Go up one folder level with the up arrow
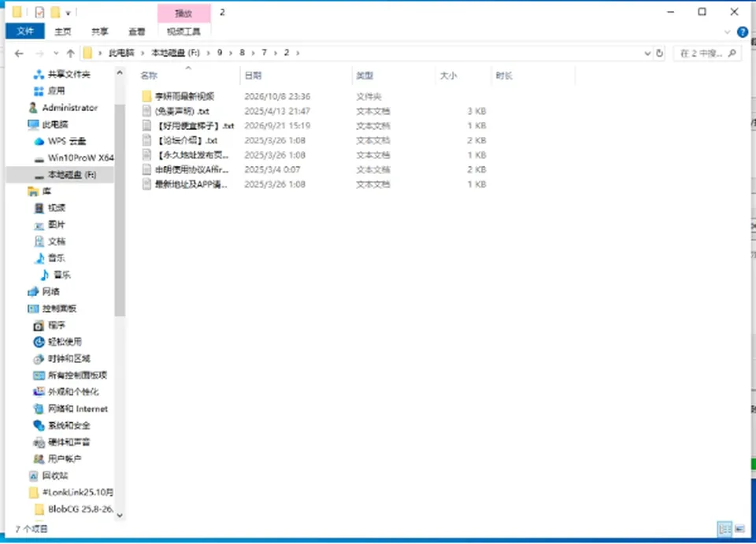Viewport: 756px width, 544px height. (x=70, y=53)
